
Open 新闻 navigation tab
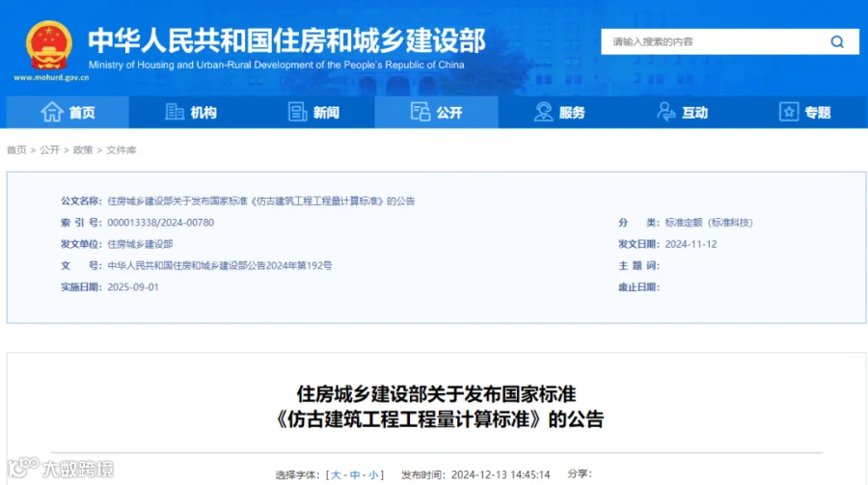[313, 112]
